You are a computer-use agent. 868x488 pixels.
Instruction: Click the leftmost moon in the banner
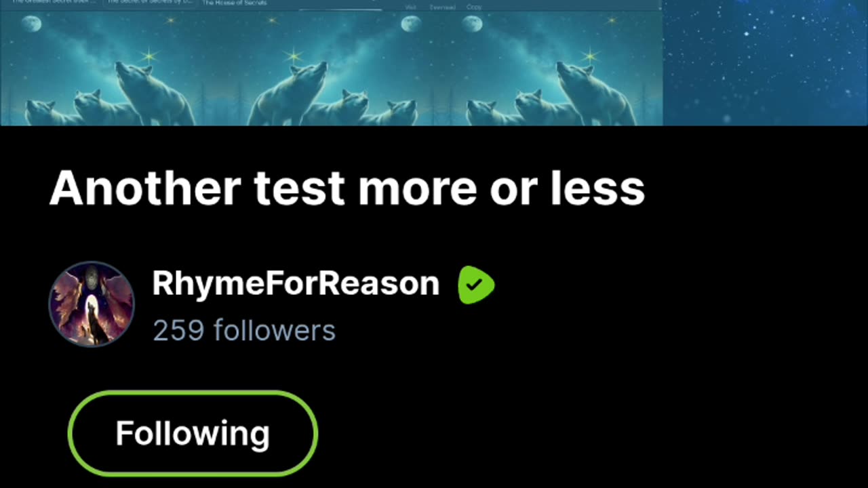point(31,24)
